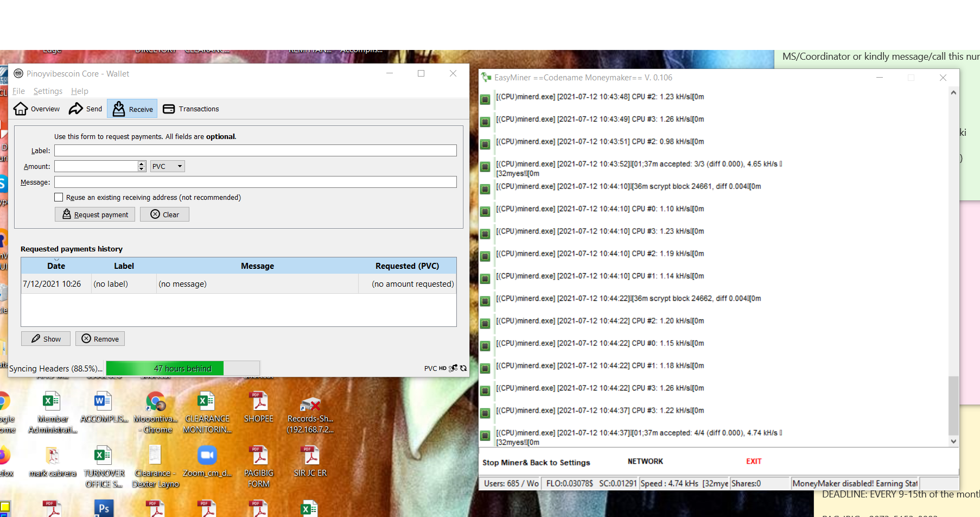Image resolution: width=980 pixels, height=517 pixels.
Task: Open TURNOVER OFFICE S... Excel icon
Action: point(104,466)
